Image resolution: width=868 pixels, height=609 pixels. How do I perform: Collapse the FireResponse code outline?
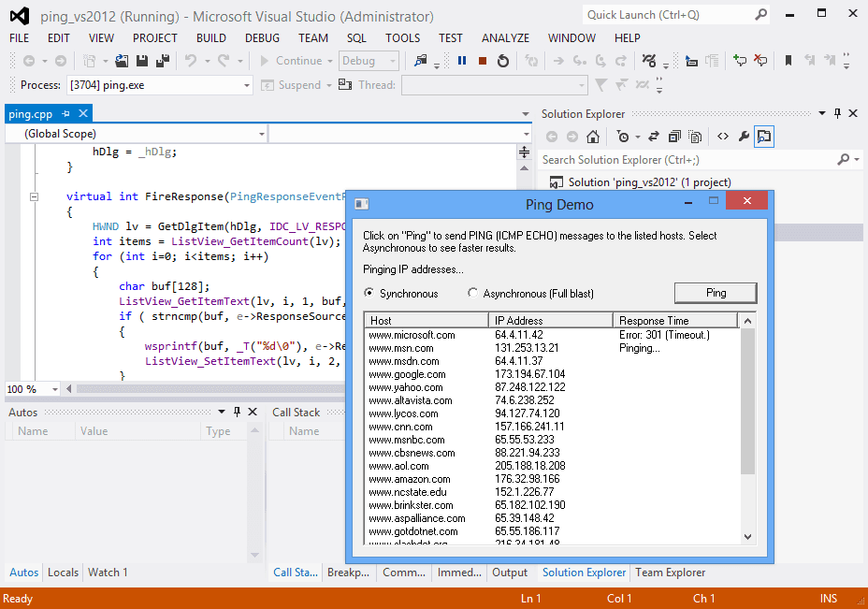34,196
